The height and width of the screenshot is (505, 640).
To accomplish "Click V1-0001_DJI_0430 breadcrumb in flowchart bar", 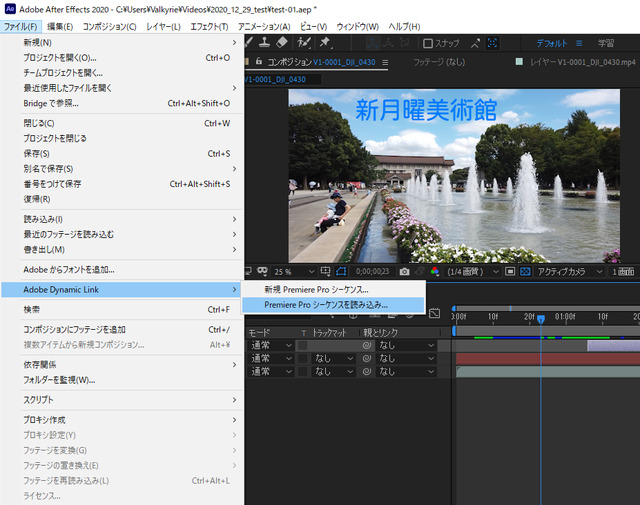I will click(x=276, y=79).
